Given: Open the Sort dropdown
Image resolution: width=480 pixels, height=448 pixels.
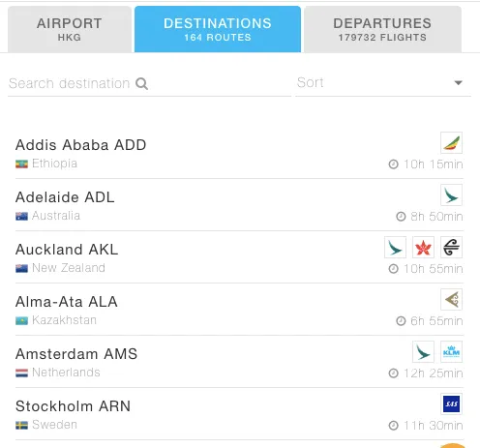Looking at the screenshot, I should [383, 83].
